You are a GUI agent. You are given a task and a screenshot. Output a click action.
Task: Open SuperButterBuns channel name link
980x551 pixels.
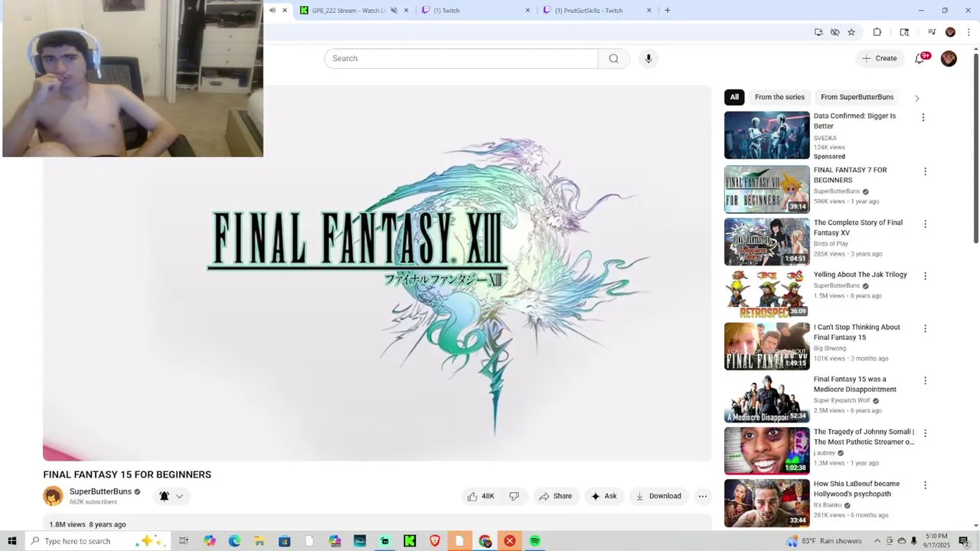tap(100, 491)
